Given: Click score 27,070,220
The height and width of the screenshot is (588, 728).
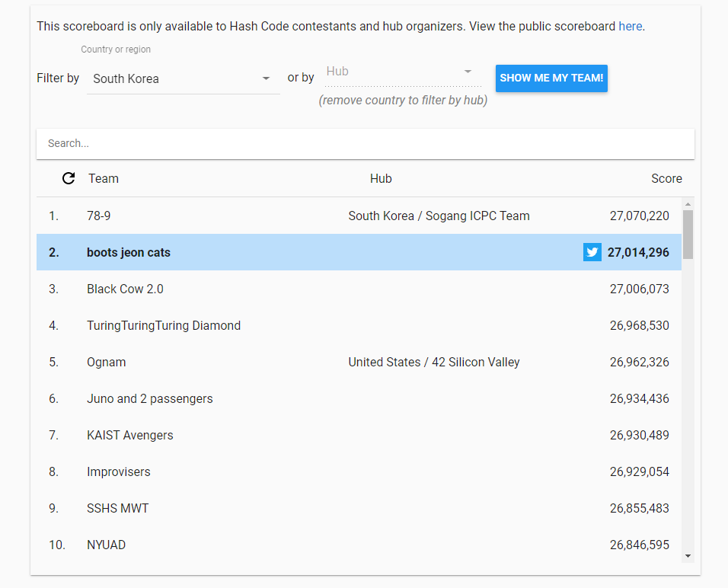Looking at the screenshot, I should click(x=640, y=216).
